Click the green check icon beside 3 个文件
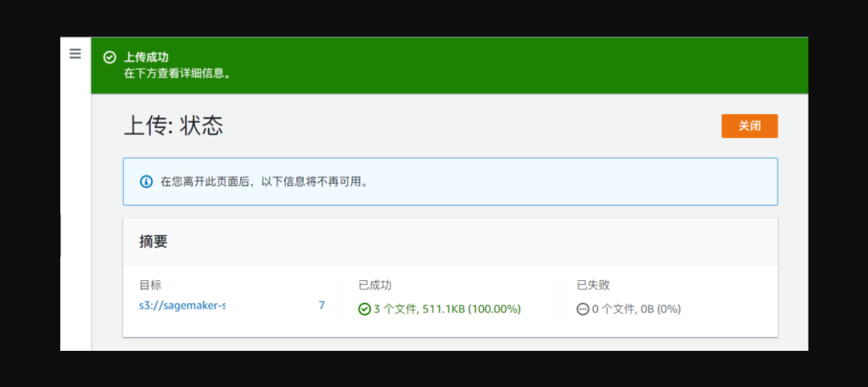Screen dimensions: 868x387 coord(364,309)
